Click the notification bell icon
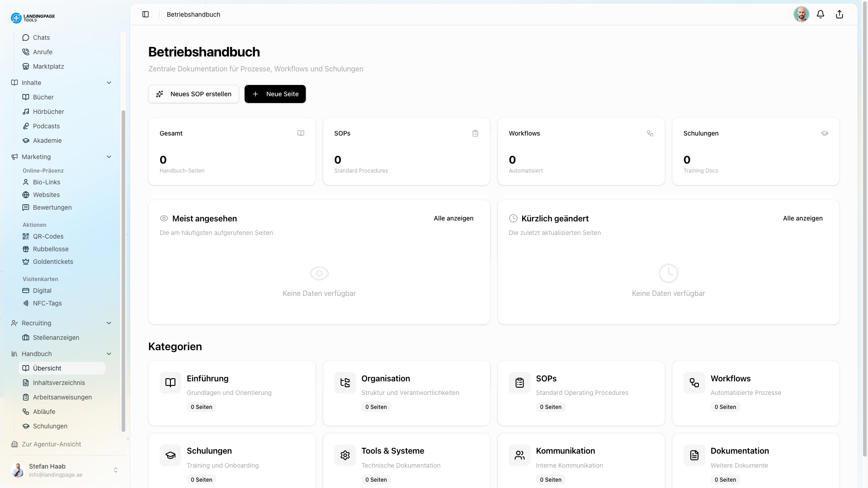The height and width of the screenshot is (488, 868). click(x=821, y=14)
